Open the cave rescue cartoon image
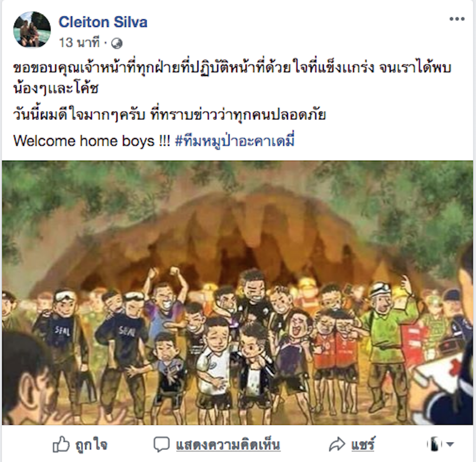 click(238, 293)
